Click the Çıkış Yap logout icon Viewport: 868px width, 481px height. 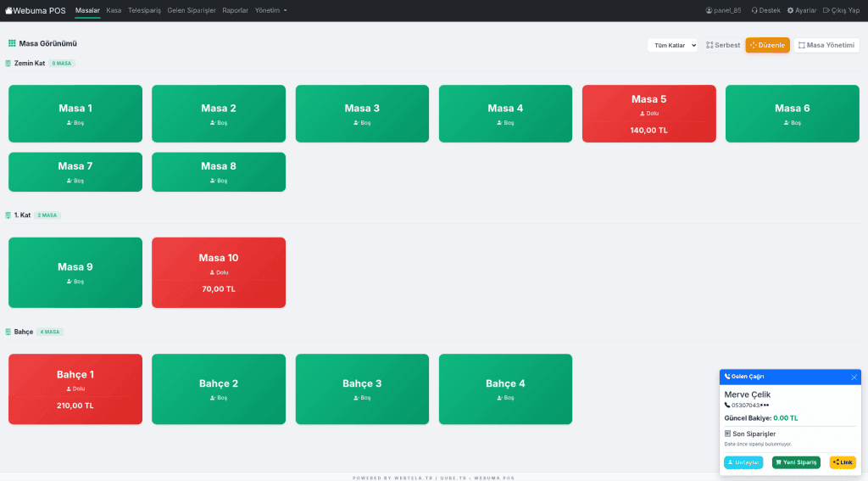(826, 10)
